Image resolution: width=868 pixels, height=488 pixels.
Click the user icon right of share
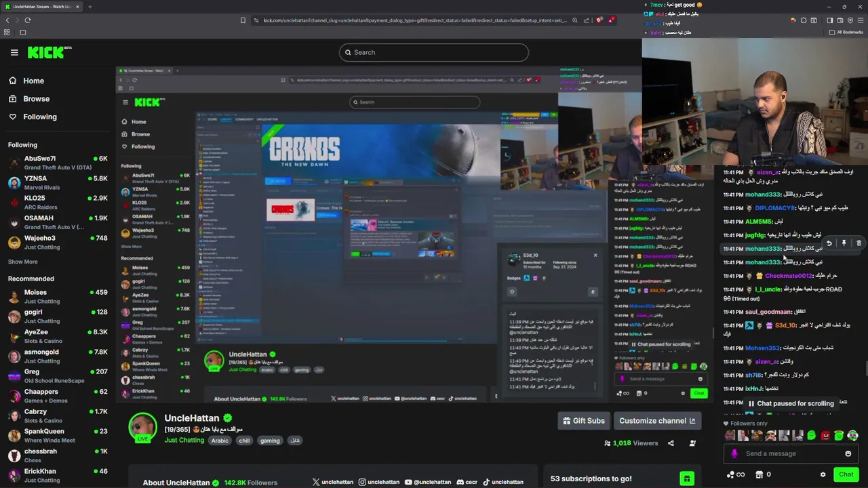pyautogui.click(x=692, y=443)
